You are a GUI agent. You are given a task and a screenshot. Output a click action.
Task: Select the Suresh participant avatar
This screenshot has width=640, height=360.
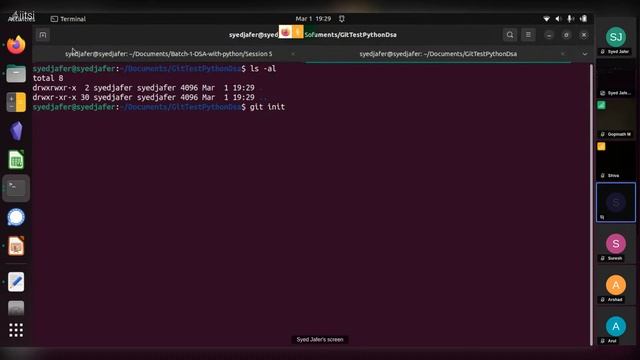[x=616, y=244]
